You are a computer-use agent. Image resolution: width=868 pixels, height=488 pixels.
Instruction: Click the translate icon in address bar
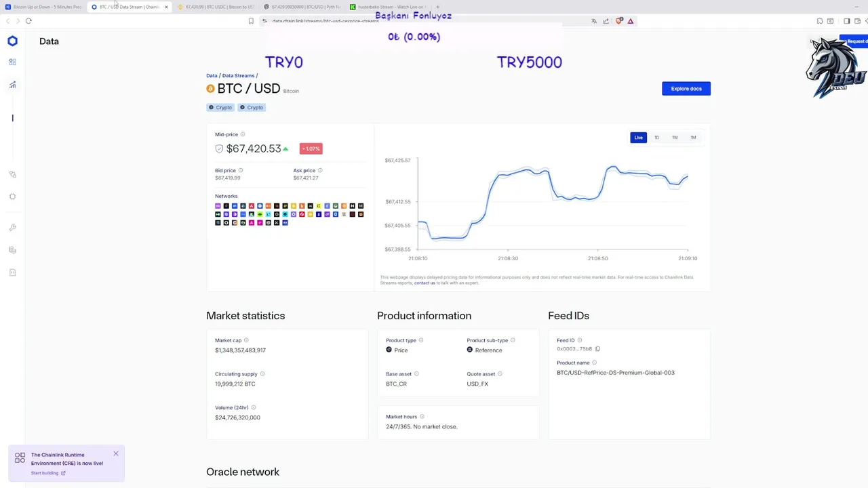(x=594, y=21)
